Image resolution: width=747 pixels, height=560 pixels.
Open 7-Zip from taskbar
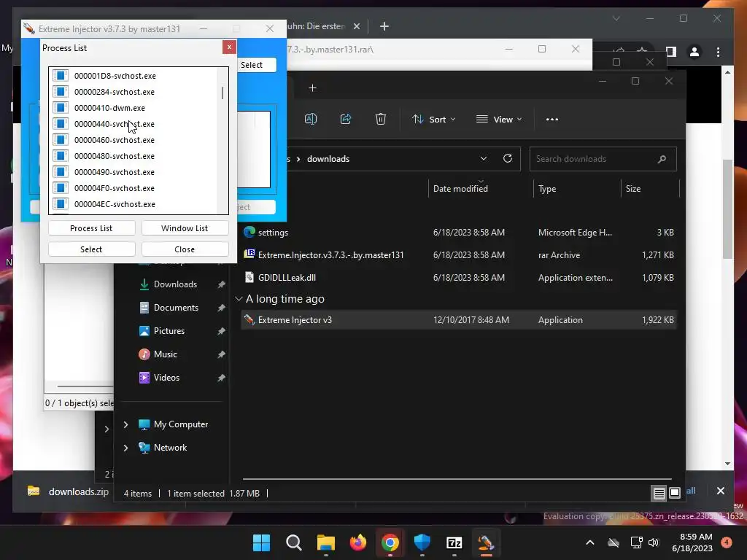pyautogui.click(x=454, y=542)
